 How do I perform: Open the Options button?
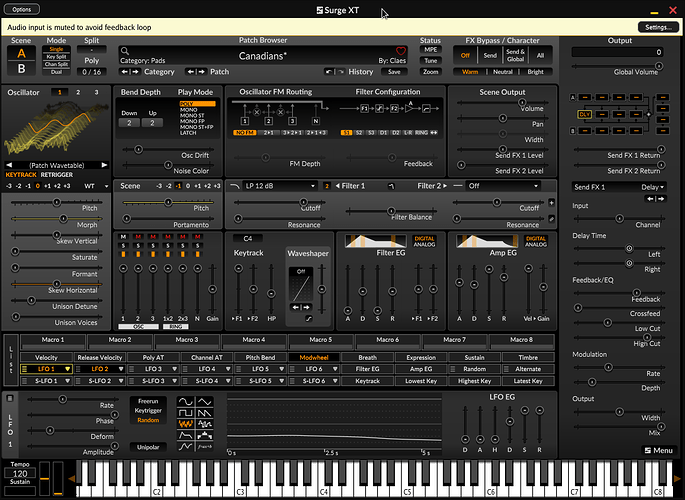pyautogui.click(x=22, y=9)
